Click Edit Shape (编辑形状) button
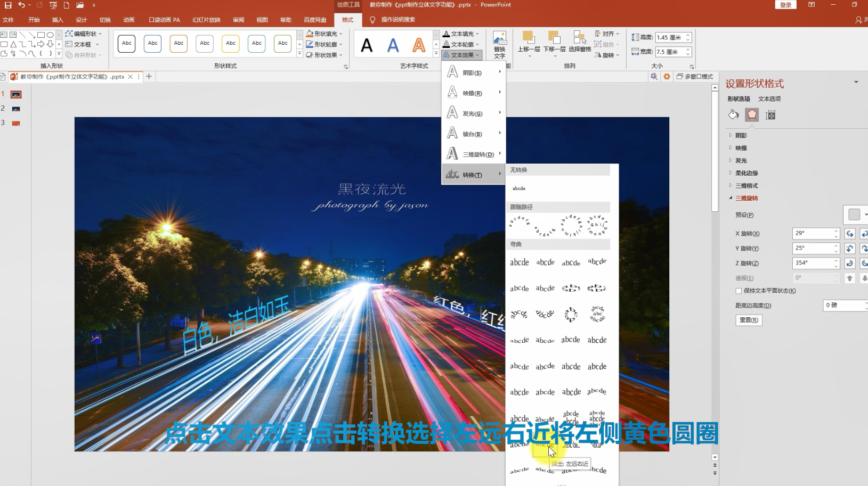Viewport: 868px width, 486px height. point(84,34)
